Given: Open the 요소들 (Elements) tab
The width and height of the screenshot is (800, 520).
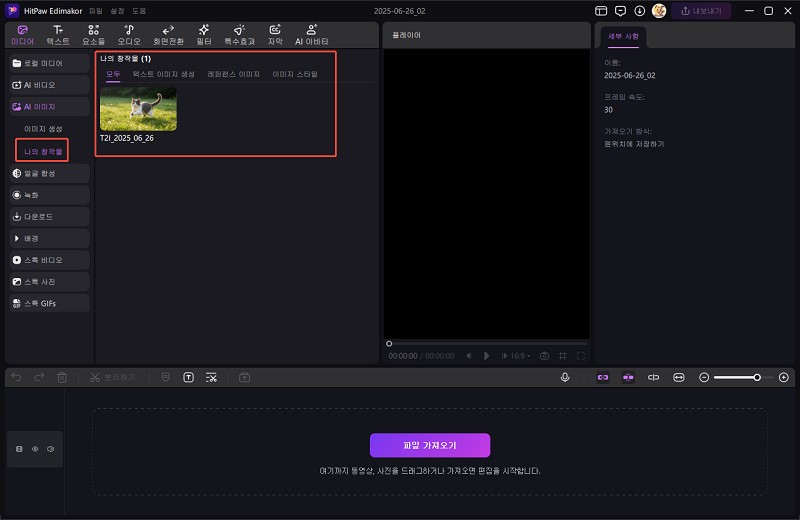Looking at the screenshot, I should (93, 35).
